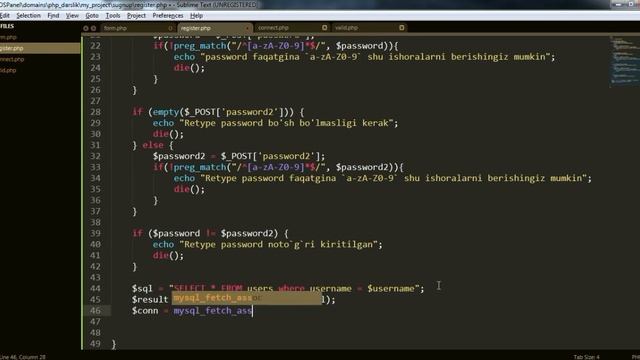Image resolution: width=640 pixels, height=360 pixels.
Task: Click "Retype password noto`g`ri kiritilgan" string
Action: [278, 244]
